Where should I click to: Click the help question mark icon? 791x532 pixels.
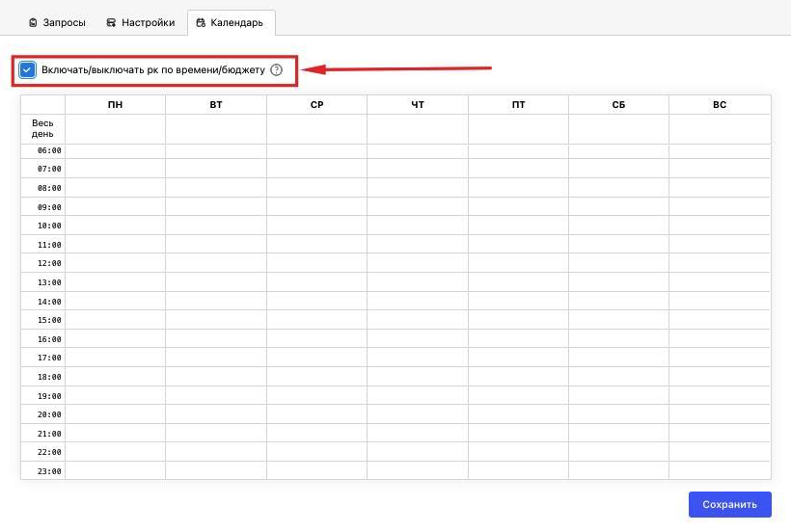(x=277, y=70)
